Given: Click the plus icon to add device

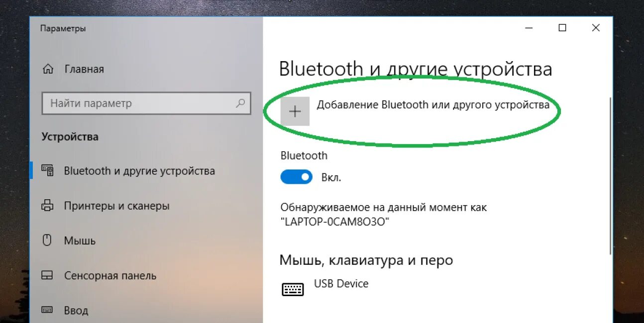Looking at the screenshot, I should click(295, 111).
